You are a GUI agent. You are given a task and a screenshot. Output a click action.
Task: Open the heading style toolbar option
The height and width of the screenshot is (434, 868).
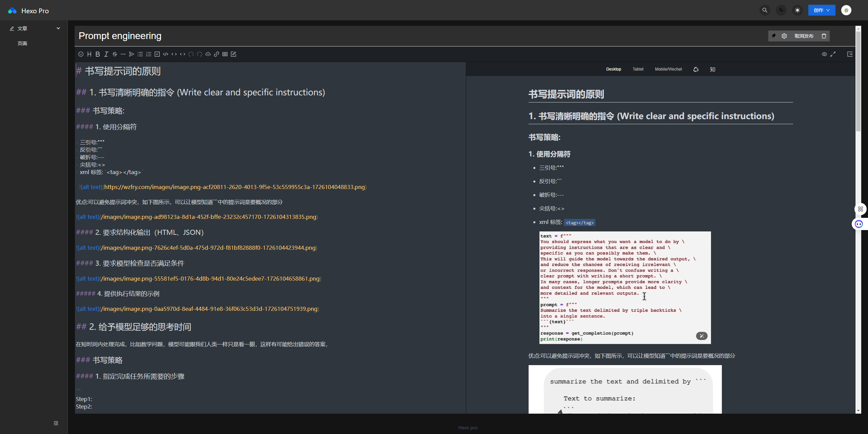(x=89, y=54)
